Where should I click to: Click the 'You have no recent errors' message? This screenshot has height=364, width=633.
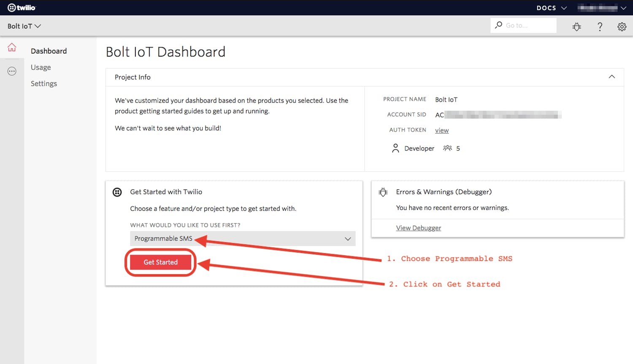452,208
